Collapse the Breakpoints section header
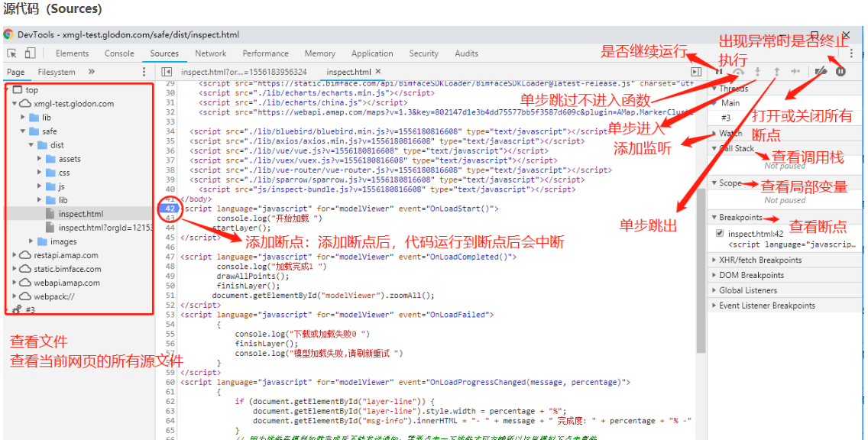Screen dimensions: 868x440 tap(785, 218)
